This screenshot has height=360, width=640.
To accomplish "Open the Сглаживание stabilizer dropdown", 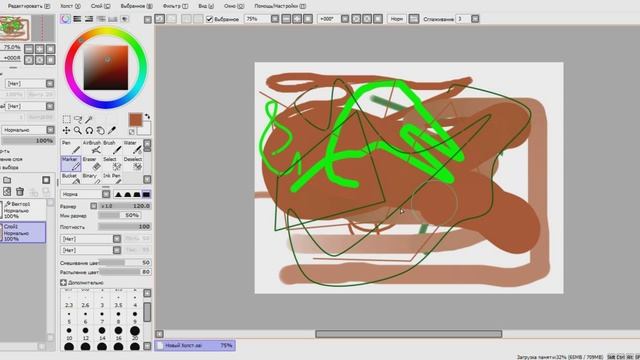I will (x=475, y=19).
